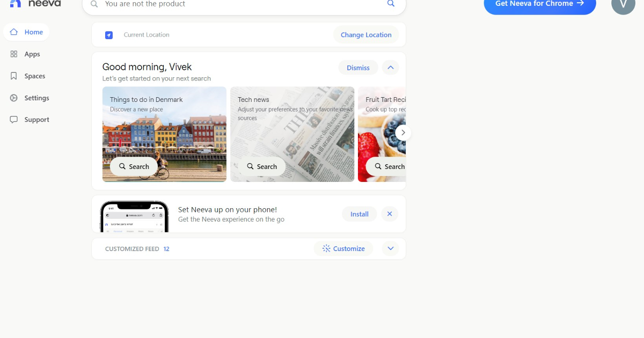
Task: Open Settings via the gear icon
Action: (x=13, y=98)
